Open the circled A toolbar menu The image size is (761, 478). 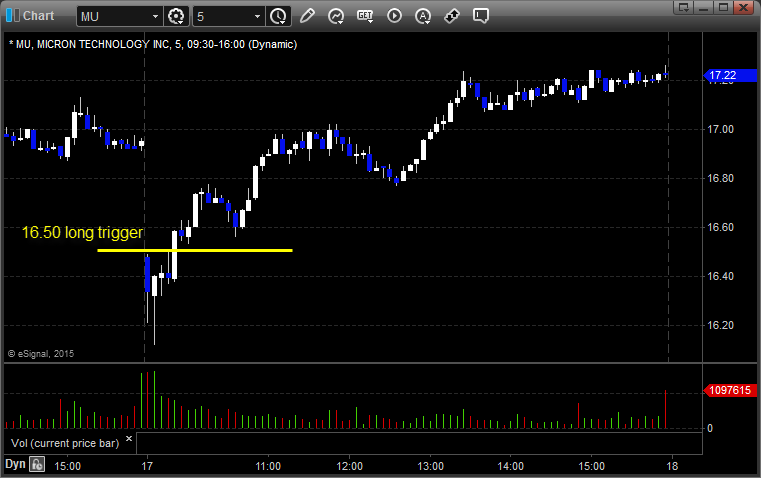[423, 16]
